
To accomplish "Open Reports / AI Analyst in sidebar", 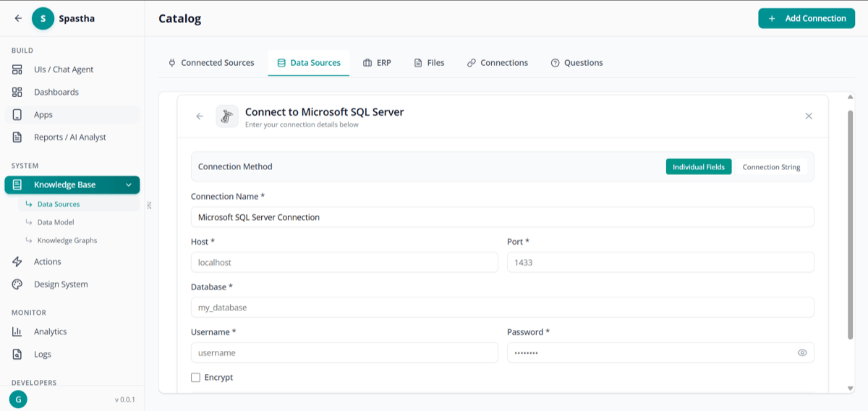I will point(72,137).
